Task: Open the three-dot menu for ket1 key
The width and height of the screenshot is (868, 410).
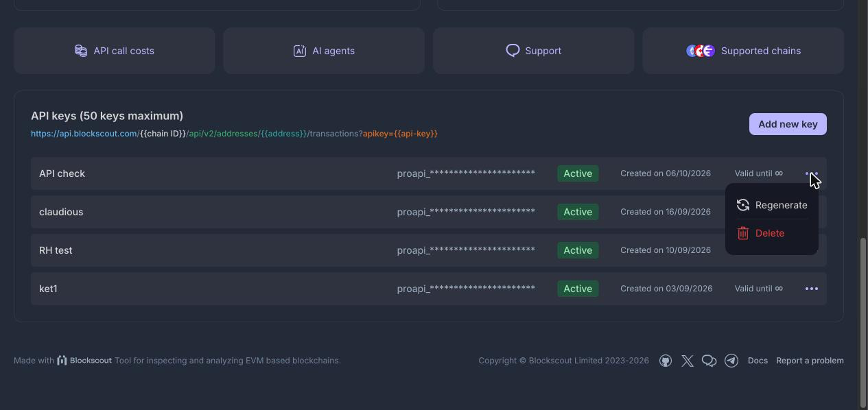Action: coord(812,289)
